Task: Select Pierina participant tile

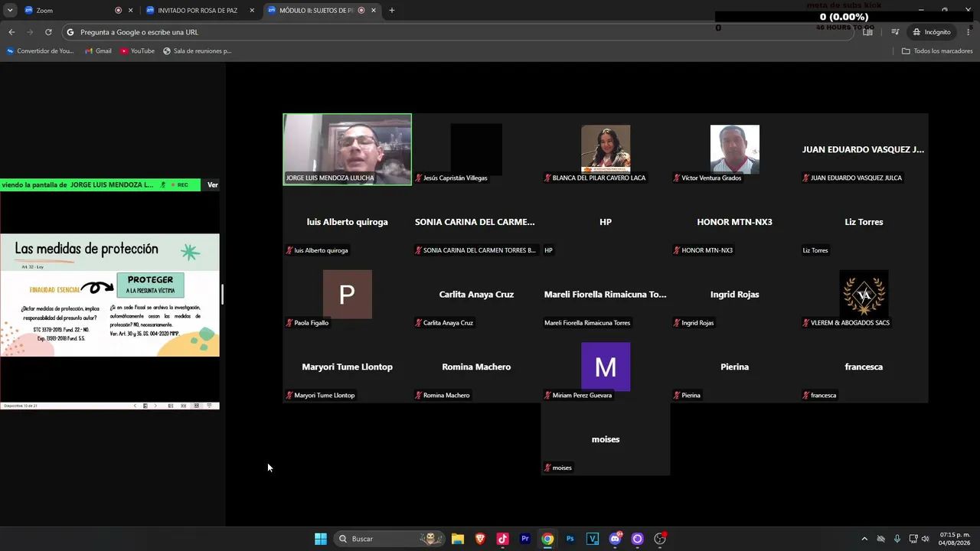Action: (x=735, y=367)
